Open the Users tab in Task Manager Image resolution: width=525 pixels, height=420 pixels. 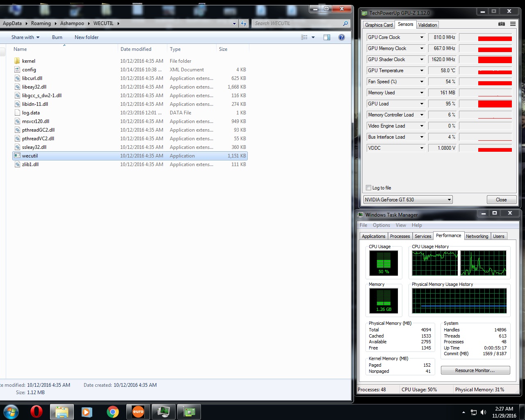pos(499,236)
